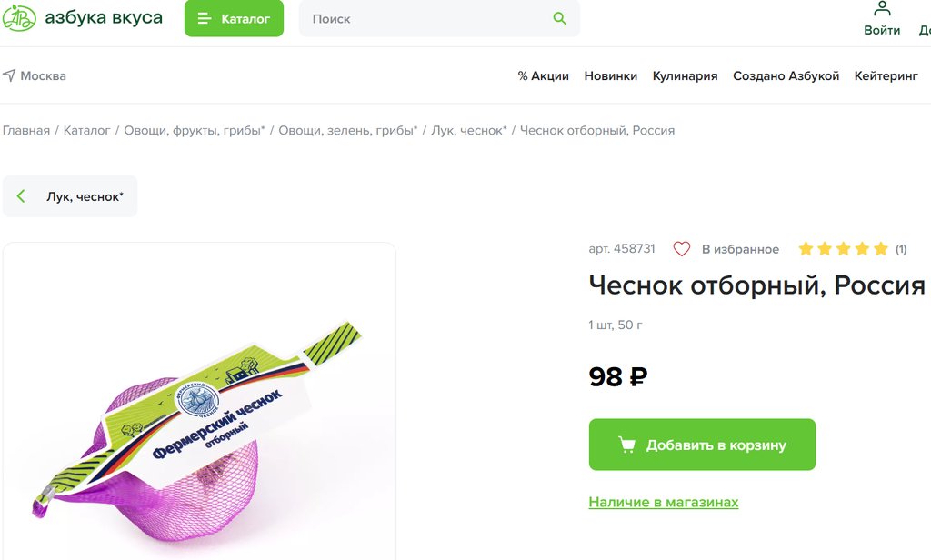Viewport: 931px width, 560px height.
Task: Open the Создано Азбукой section
Action: click(x=786, y=76)
